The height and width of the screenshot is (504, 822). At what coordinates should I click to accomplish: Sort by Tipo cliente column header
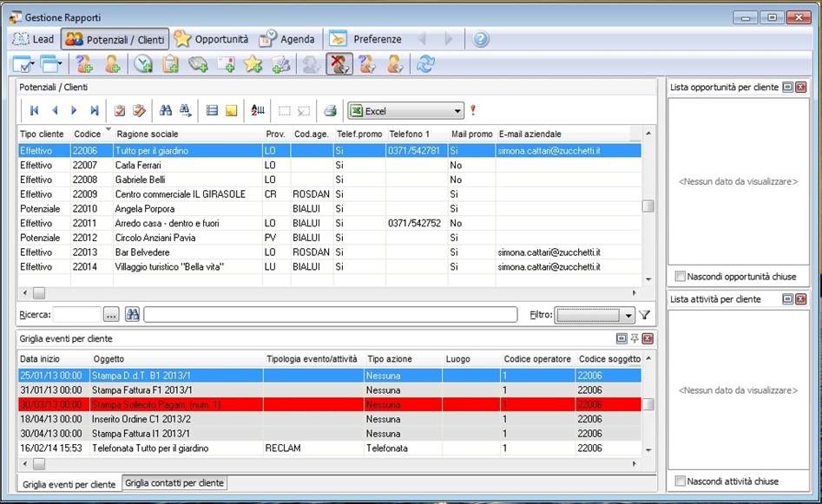click(x=42, y=134)
